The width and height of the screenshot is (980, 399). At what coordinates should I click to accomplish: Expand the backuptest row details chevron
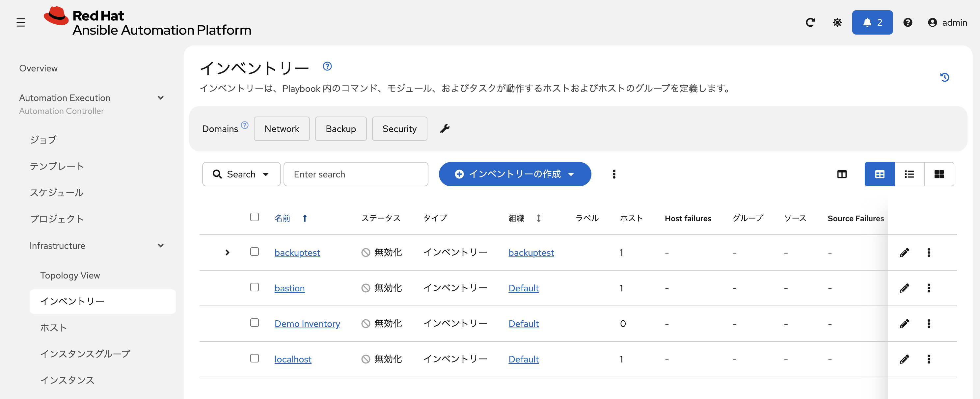click(x=227, y=253)
